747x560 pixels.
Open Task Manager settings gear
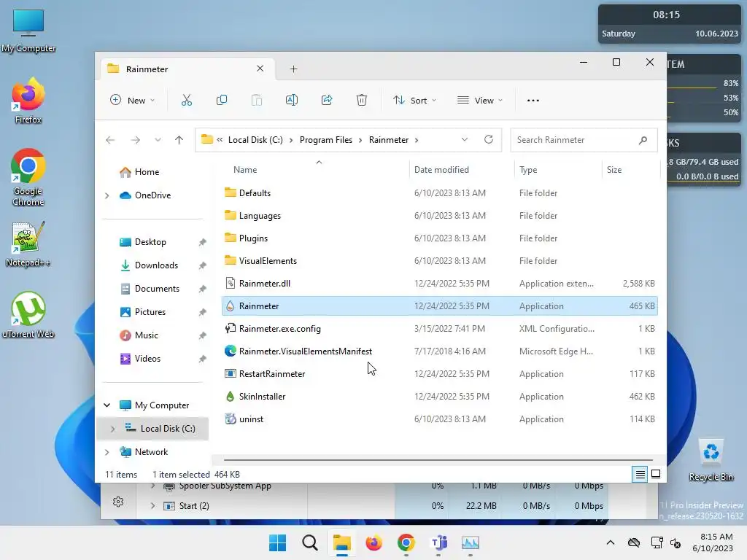coord(118,502)
